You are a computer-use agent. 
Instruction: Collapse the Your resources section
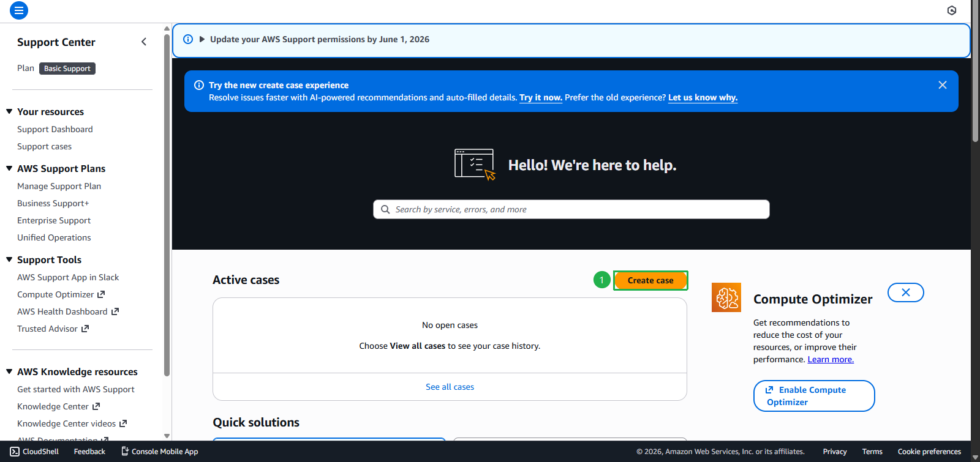pos(9,111)
